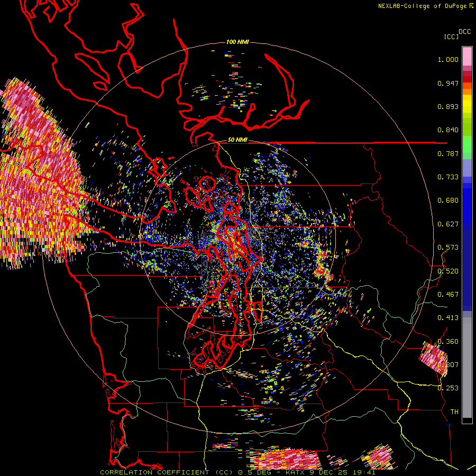The width and height of the screenshot is (476, 476).
Task: Select the DCC label above the color scale
Action: [464, 32]
